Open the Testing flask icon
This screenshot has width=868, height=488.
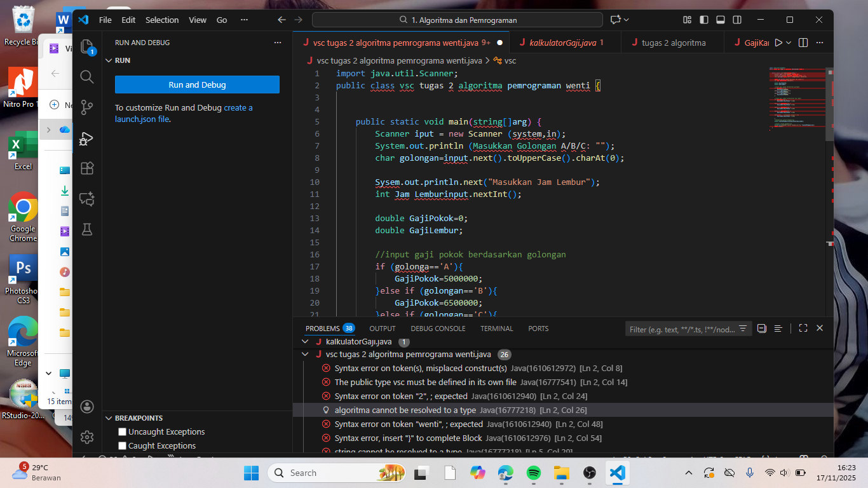87,229
